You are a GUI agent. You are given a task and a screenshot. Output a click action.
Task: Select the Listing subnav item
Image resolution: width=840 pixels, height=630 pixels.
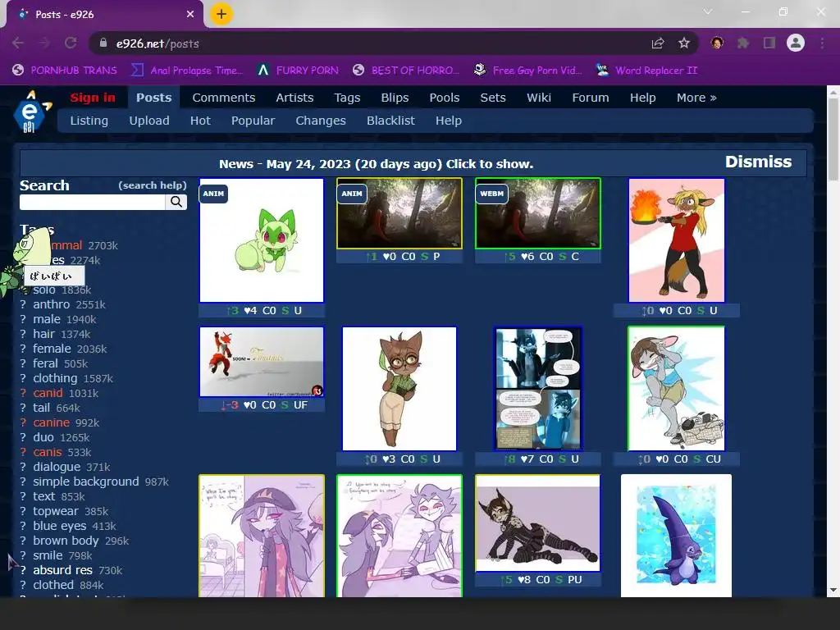[89, 121]
